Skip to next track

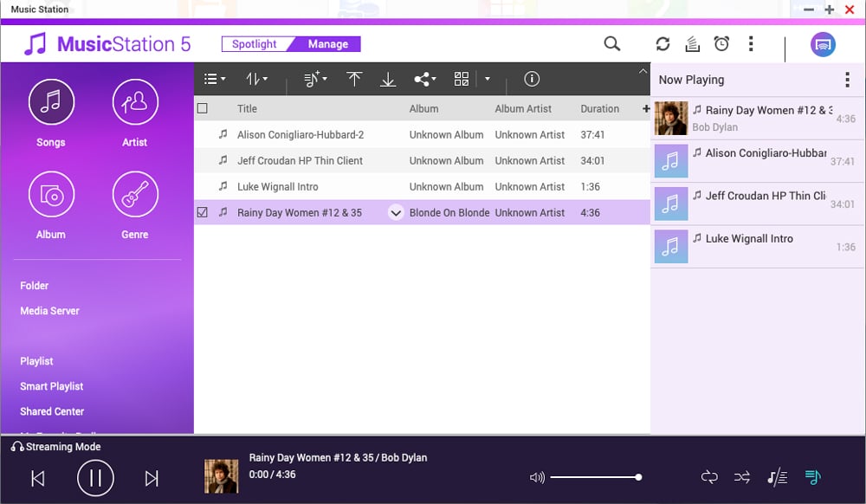[x=152, y=478]
